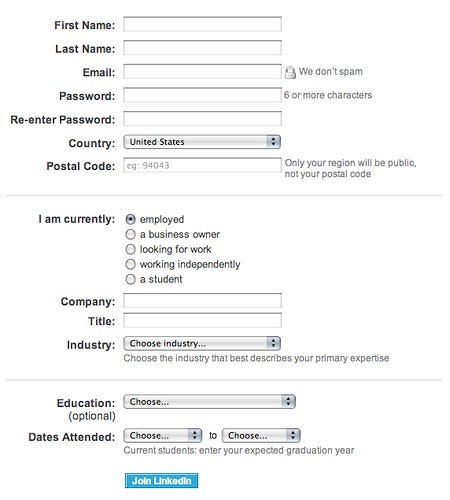Click into the Title field
This screenshot has height=500, width=450.
tap(202, 320)
